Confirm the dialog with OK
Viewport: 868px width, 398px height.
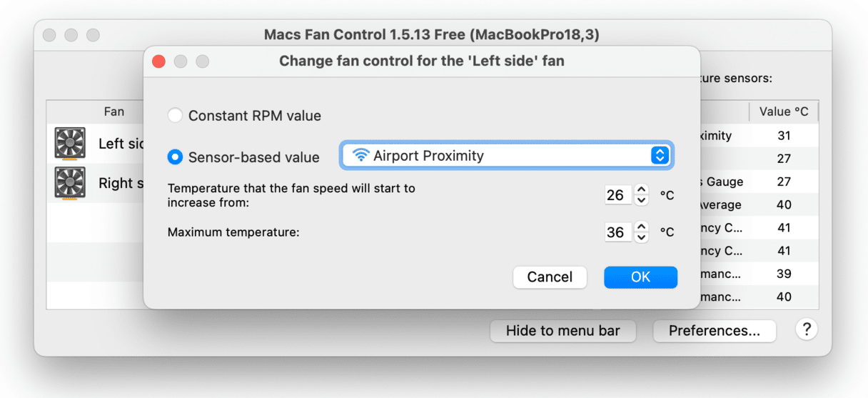click(x=640, y=277)
